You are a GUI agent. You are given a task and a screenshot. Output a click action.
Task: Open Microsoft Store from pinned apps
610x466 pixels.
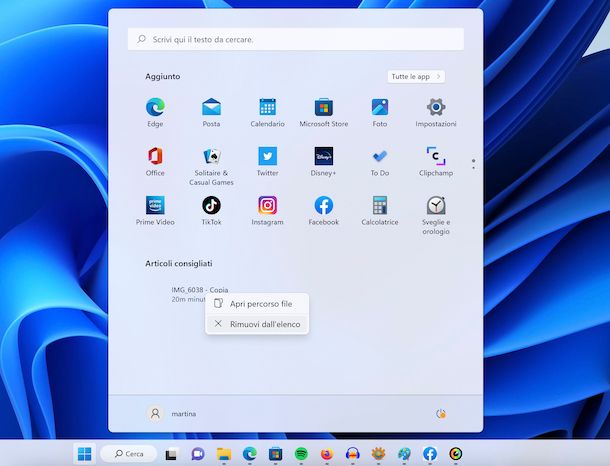click(x=324, y=112)
